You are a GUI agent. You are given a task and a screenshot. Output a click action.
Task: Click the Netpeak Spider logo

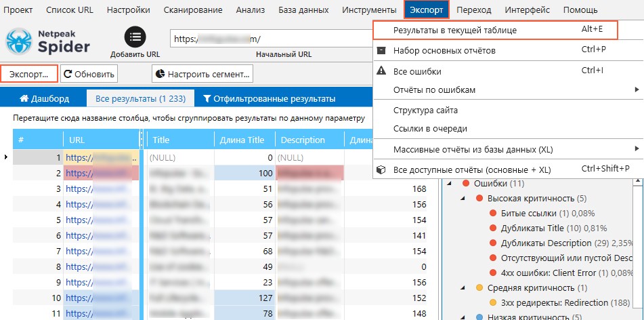pos(48,42)
